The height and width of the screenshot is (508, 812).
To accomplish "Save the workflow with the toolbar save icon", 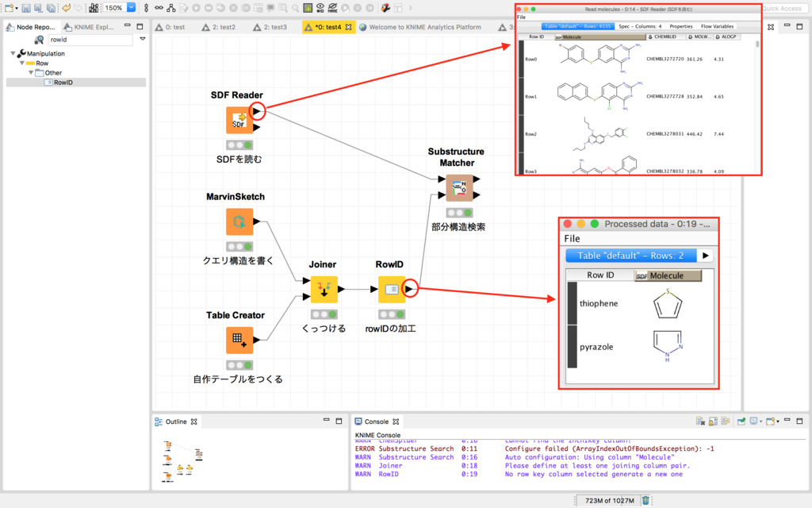I will [x=26, y=8].
